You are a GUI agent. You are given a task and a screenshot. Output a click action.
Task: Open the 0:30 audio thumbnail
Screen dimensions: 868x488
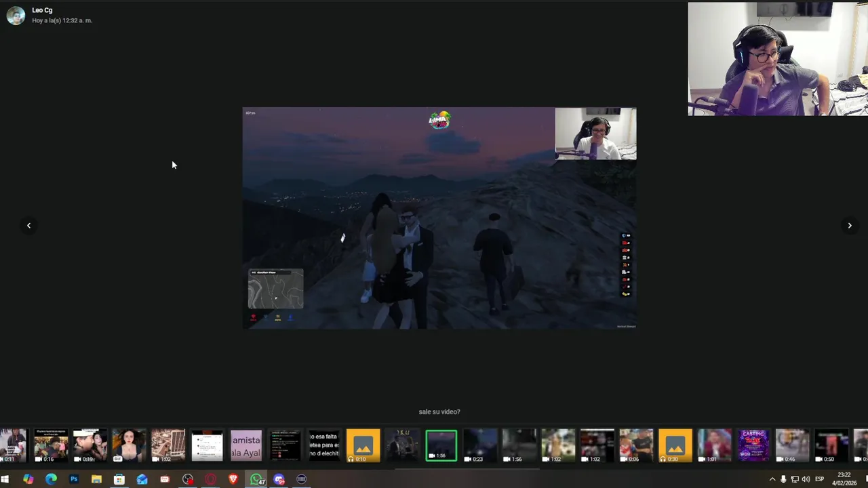(x=675, y=445)
